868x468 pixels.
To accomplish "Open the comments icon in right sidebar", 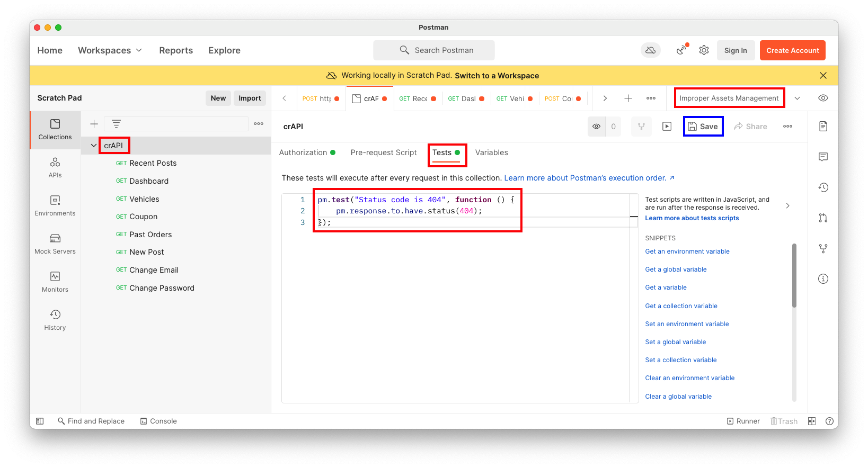I will pyautogui.click(x=823, y=157).
